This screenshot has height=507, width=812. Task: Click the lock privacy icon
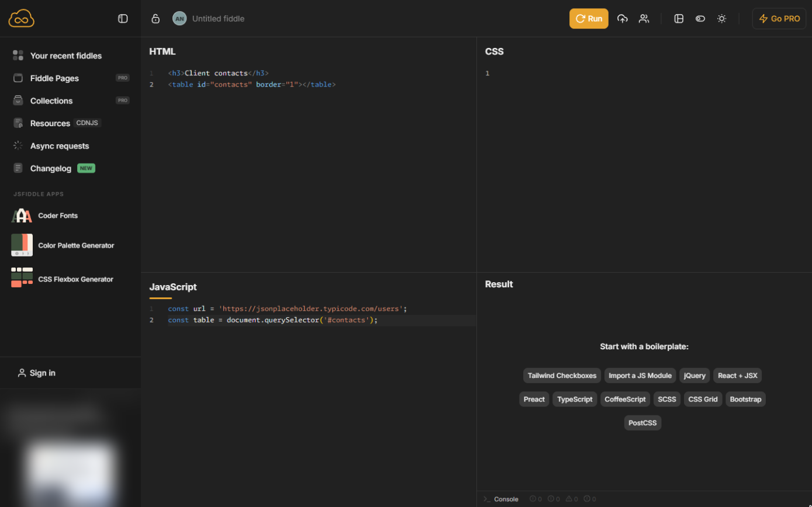(156, 19)
